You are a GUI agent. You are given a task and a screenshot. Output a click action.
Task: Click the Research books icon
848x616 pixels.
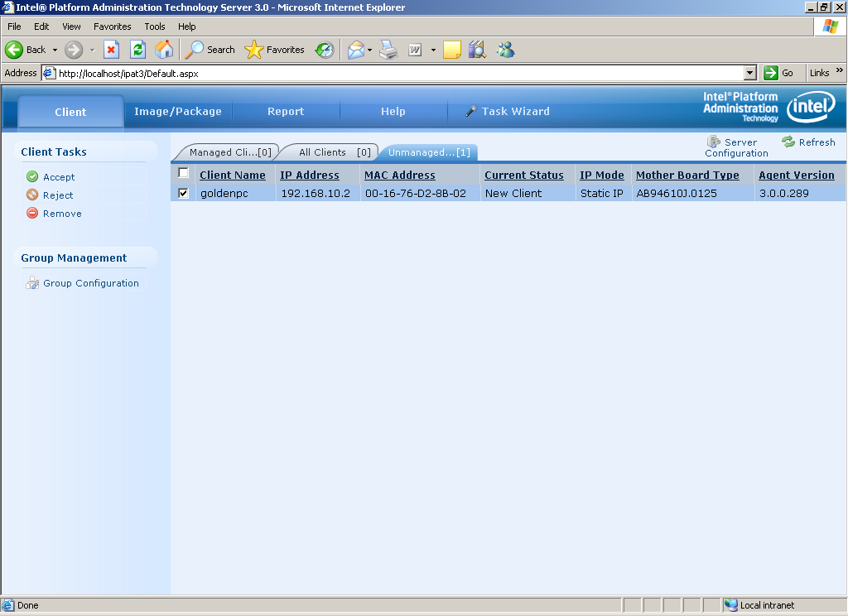click(x=477, y=50)
